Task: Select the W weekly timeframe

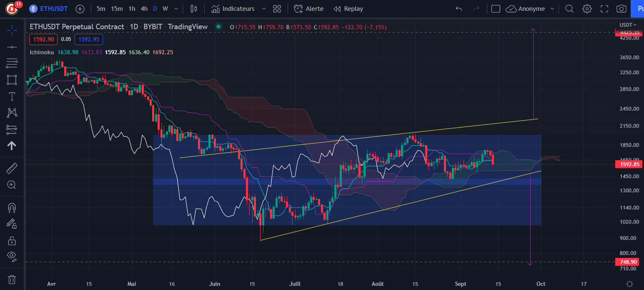Action: click(x=165, y=9)
